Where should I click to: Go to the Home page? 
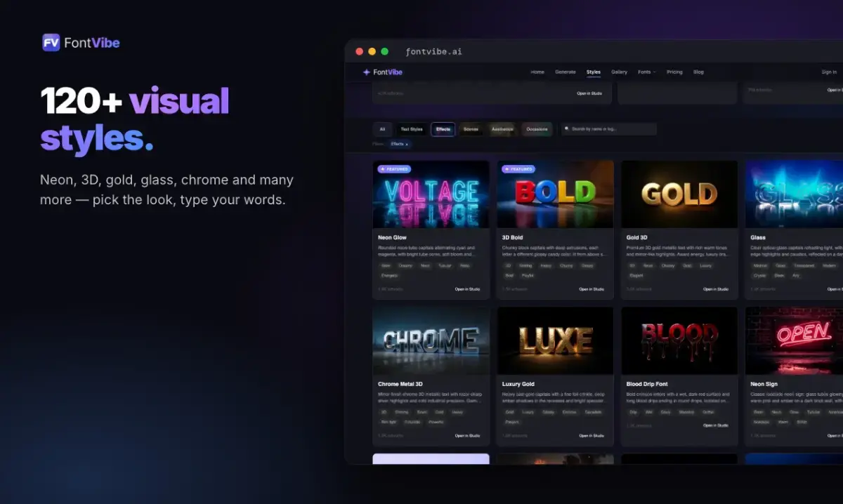537,72
